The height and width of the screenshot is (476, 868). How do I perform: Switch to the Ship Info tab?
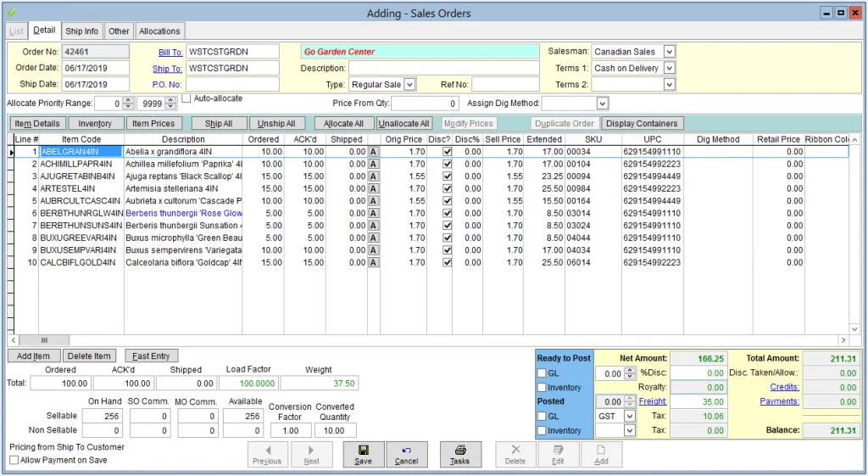pyautogui.click(x=82, y=31)
